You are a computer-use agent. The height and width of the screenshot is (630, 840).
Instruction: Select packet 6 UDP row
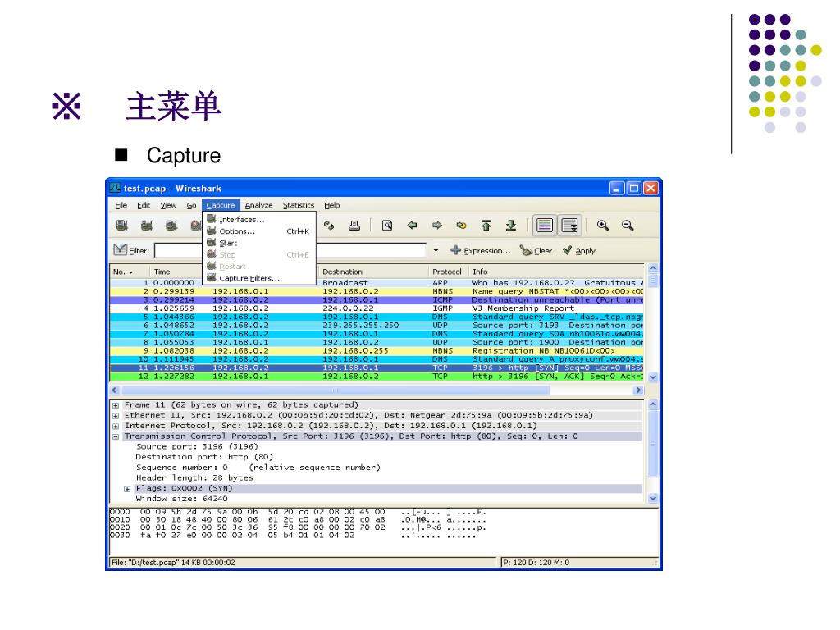pos(377,325)
